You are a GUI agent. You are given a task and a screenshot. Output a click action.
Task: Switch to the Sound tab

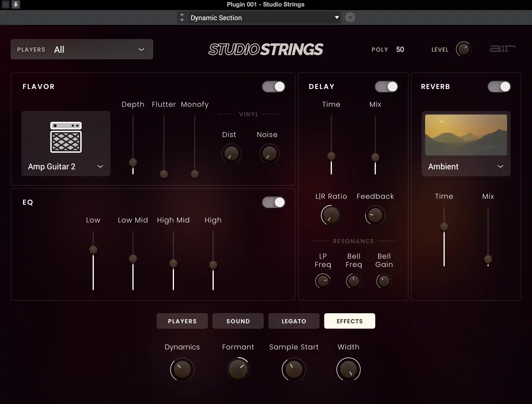[x=237, y=321]
